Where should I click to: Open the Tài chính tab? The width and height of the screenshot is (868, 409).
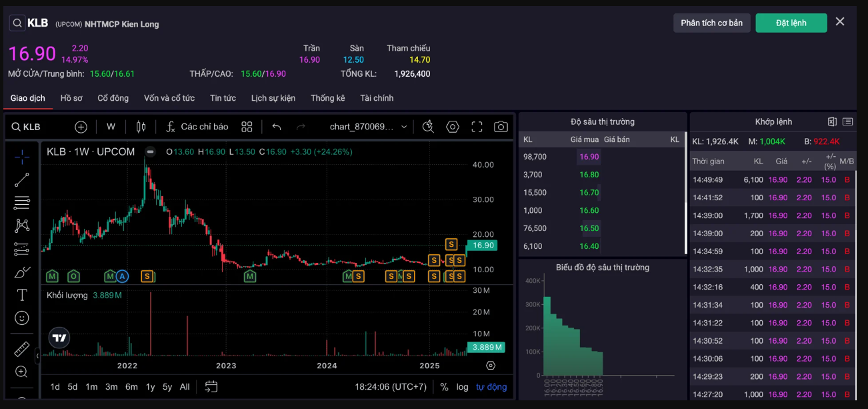(x=377, y=98)
